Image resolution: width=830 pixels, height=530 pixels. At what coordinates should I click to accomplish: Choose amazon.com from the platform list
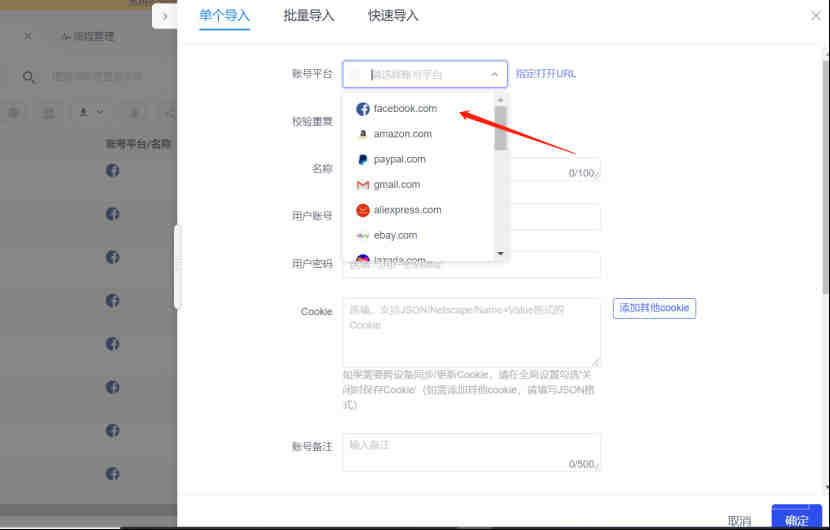click(418, 134)
